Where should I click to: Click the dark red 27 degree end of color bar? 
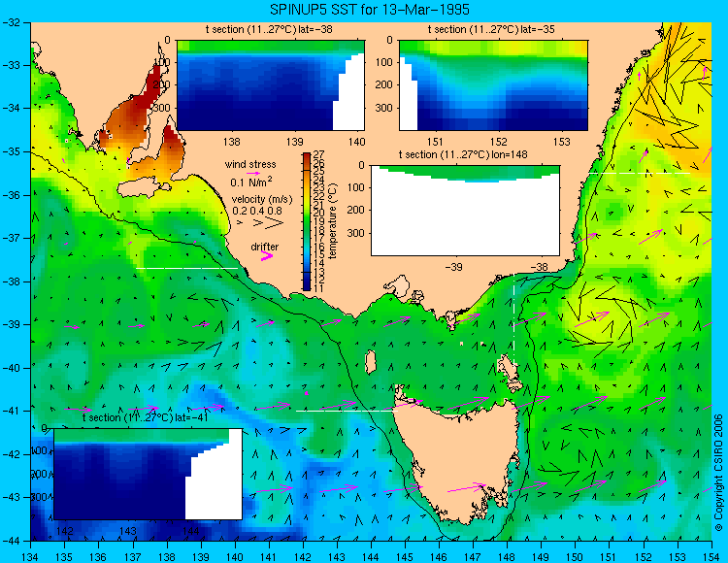point(307,155)
